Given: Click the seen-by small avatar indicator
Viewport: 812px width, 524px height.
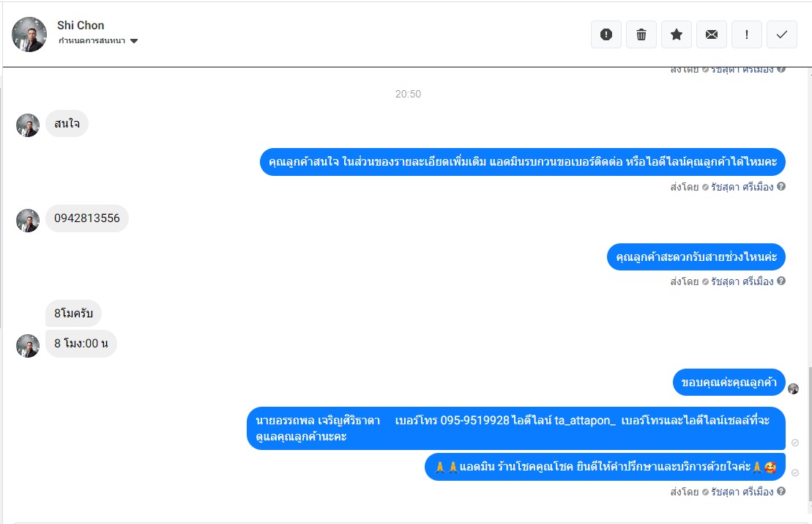Looking at the screenshot, I should point(793,388).
